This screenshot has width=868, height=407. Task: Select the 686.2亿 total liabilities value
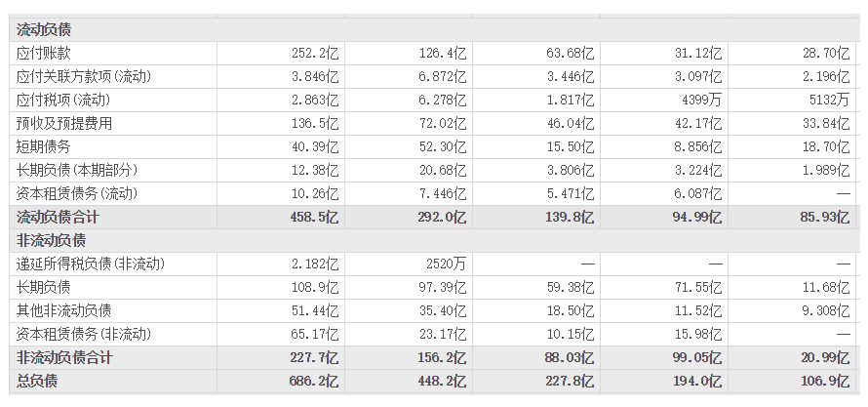tap(314, 381)
